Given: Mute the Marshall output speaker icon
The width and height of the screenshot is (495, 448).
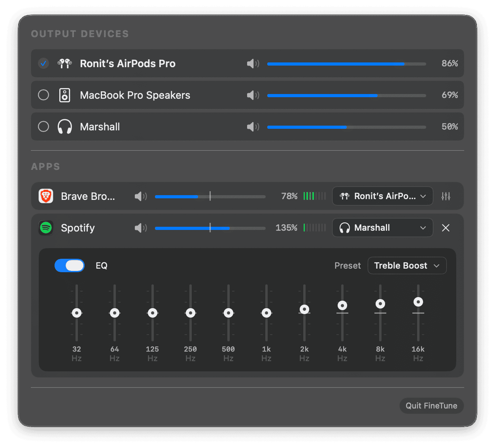Looking at the screenshot, I should coord(253,127).
